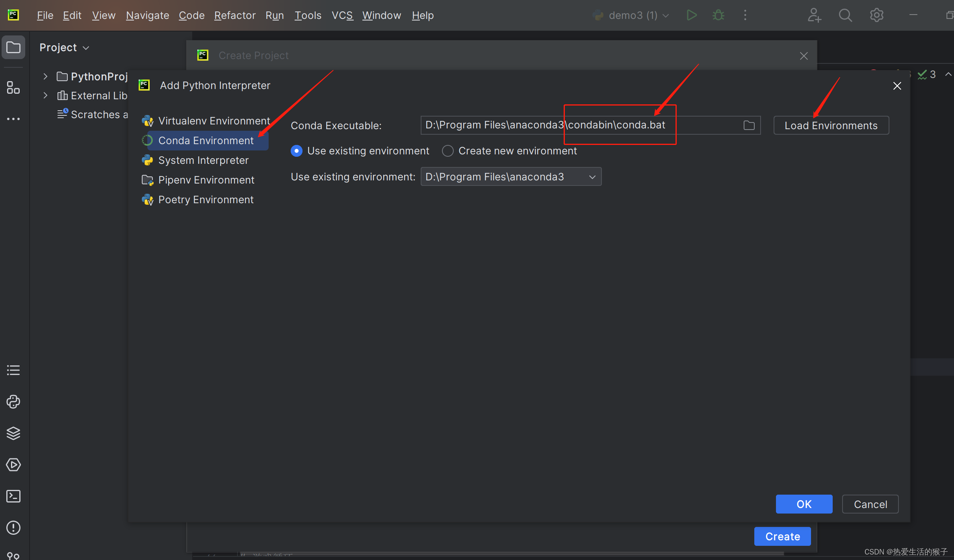Open the Project view dropdown
This screenshot has height=560, width=954.
(x=64, y=48)
